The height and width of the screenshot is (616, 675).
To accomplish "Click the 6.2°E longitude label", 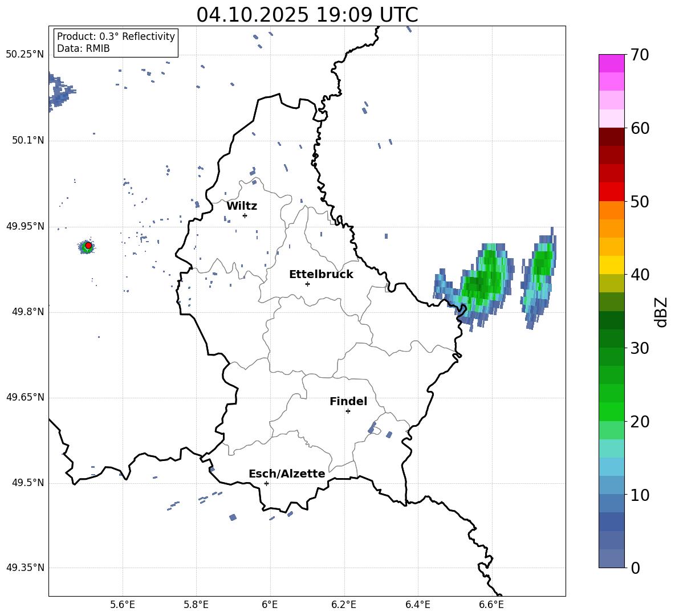I will point(344,605).
